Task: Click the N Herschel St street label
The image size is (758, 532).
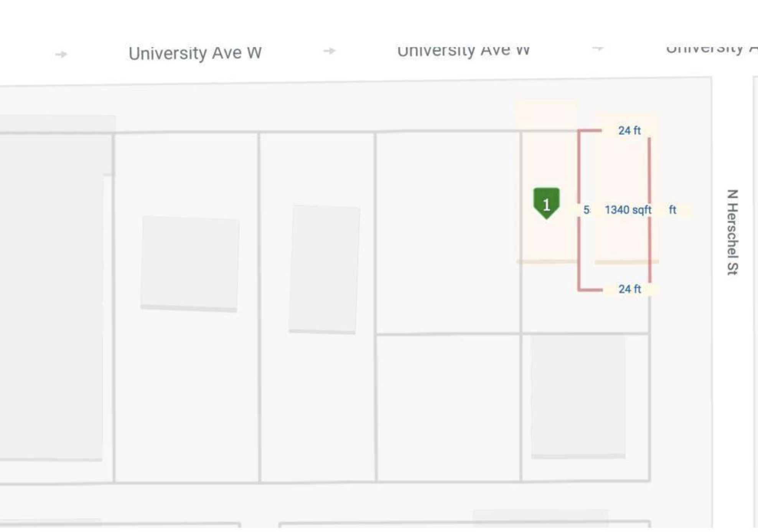Action: coord(732,232)
